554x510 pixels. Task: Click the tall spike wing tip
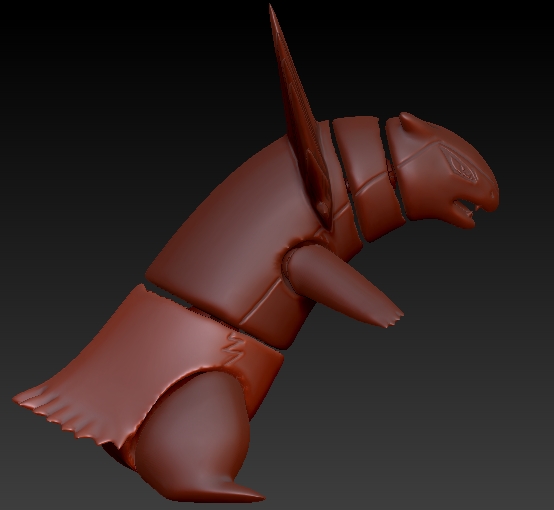(272, 14)
